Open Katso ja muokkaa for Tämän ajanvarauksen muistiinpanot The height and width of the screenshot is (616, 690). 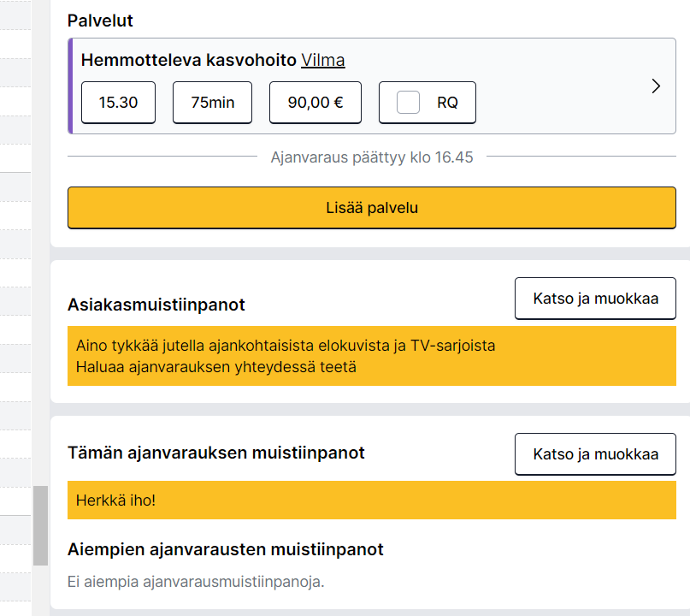click(595, 454)
